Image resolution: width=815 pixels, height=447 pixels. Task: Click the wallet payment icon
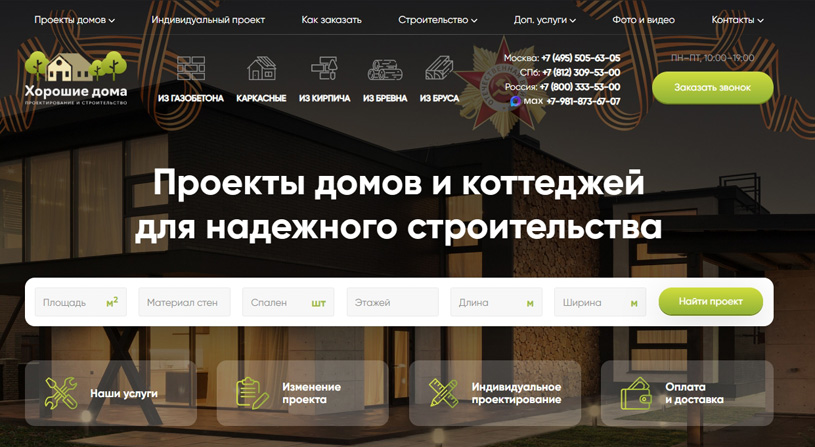[636, 393]
